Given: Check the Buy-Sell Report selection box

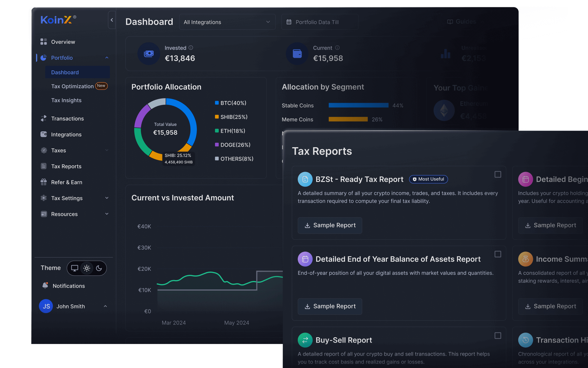Looking at the screenshot, I should [498, 336].
